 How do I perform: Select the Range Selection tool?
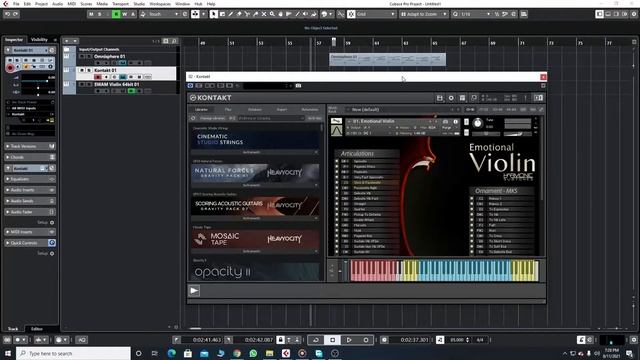pyautogui.click(x=222, y=14)
